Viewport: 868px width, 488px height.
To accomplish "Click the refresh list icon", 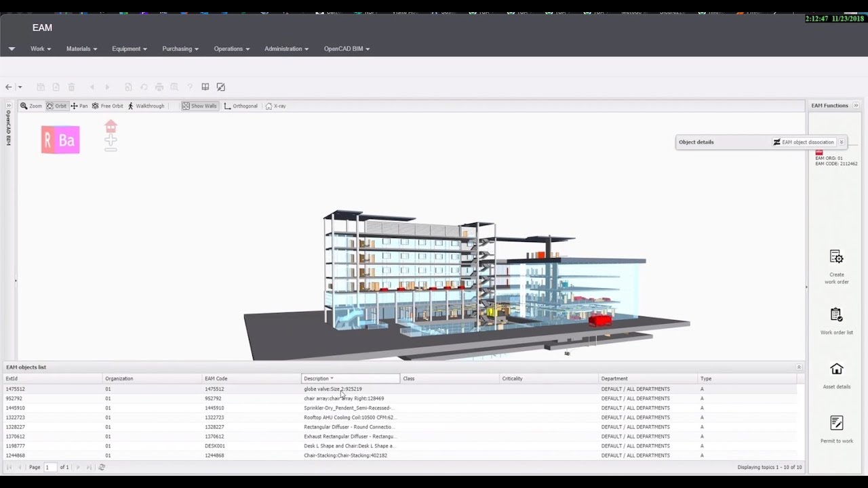I will [102, 468].
